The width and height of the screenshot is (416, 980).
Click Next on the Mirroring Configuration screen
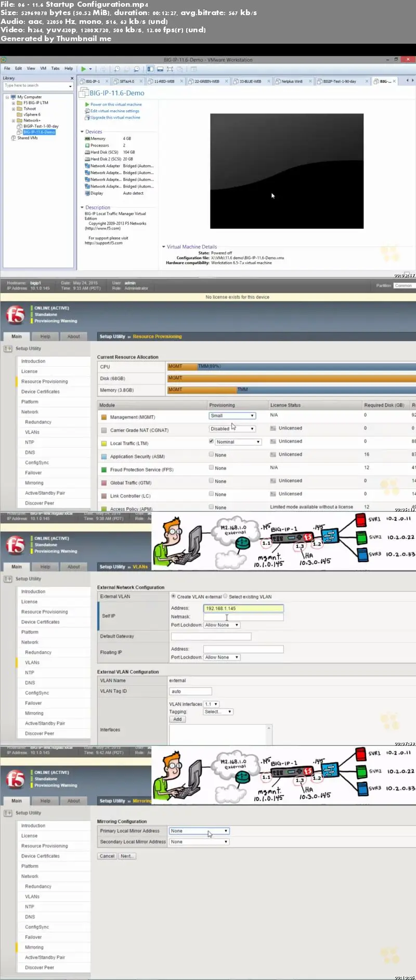point(126,856)
